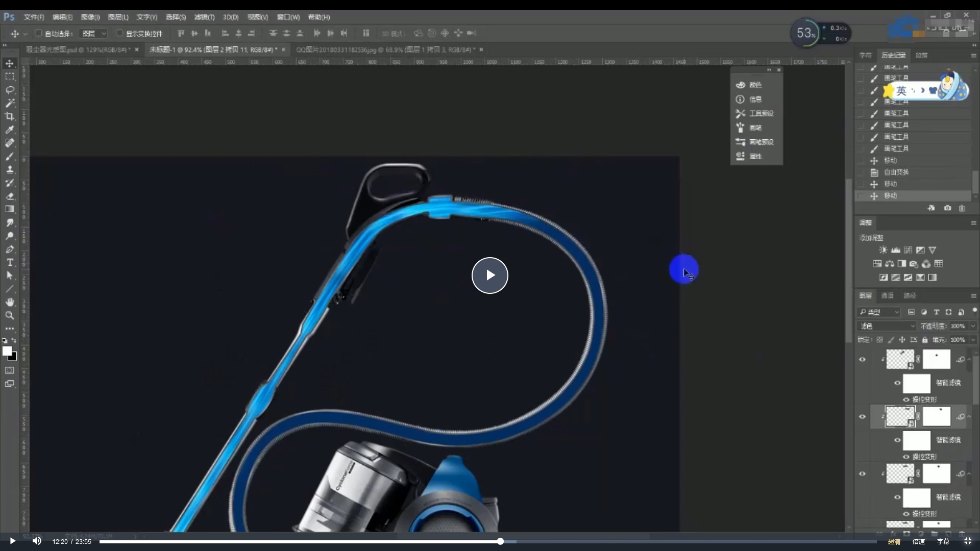The image size is (980, 551).
Task: Add Levels adjustment icon
Action: pyautogui.click(x=896, y=250)
